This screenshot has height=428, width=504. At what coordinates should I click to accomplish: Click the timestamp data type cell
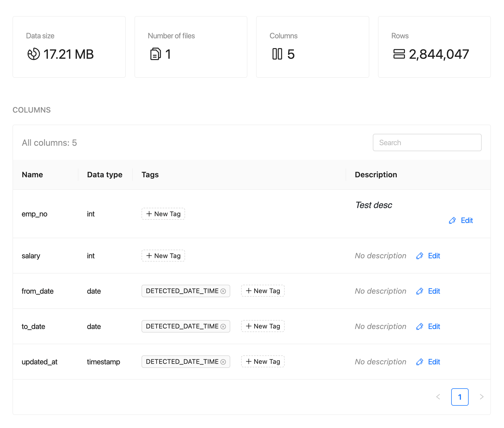[x=103, y=362]
